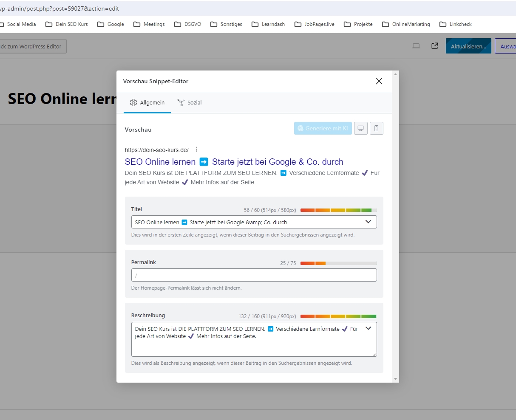
Task: Click the Generiere mit KI button
Action: pos(323,128)
